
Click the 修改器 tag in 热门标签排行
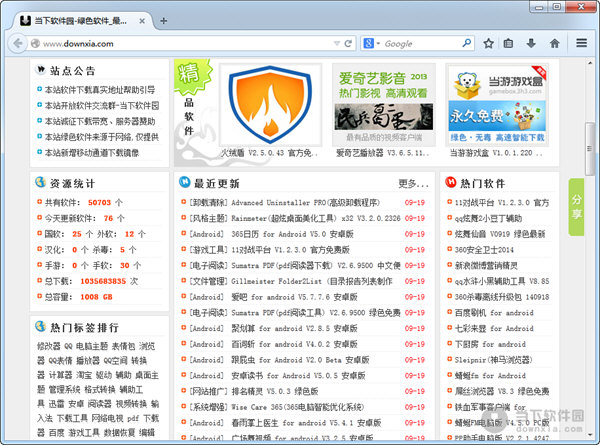49,346
